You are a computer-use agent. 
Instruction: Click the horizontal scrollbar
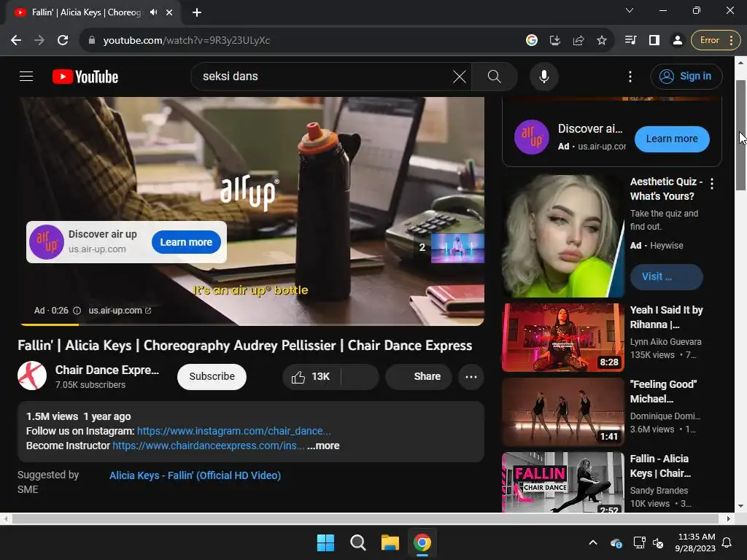pyautogui.click(x=365, y=518)
